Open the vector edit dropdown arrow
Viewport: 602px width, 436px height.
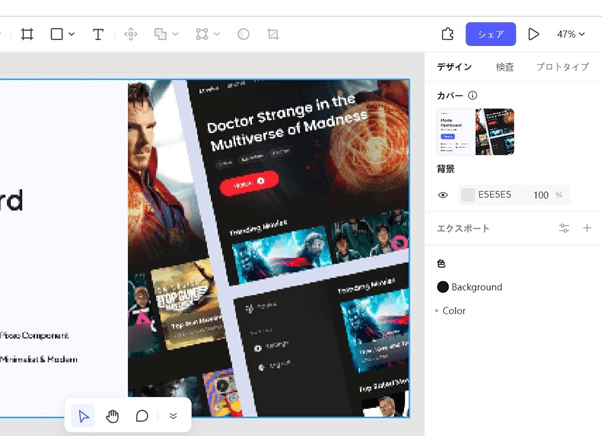[217, 34]
